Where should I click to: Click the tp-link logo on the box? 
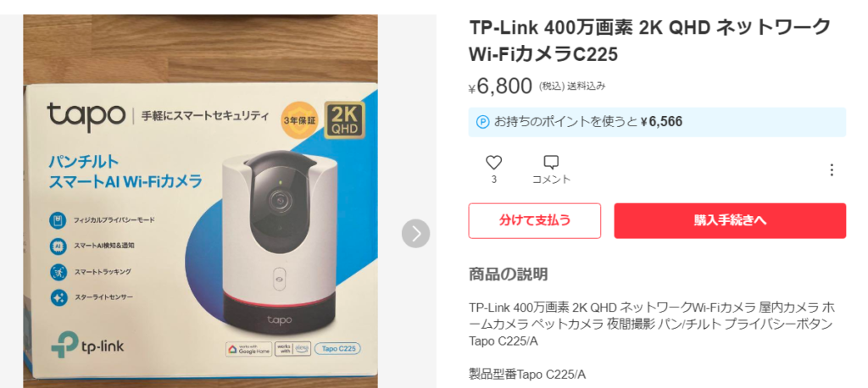coord(87,345)
